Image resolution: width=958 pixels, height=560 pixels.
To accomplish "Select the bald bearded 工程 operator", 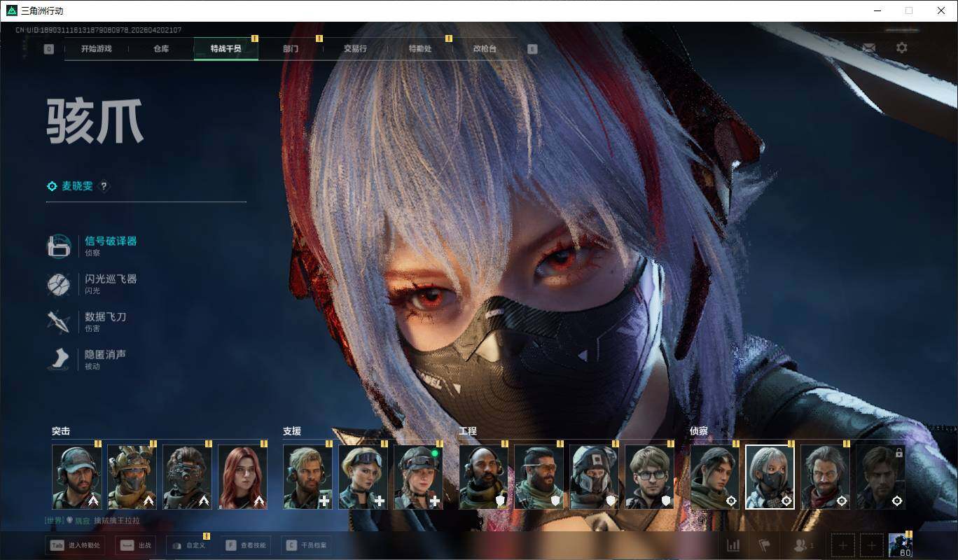I will point(484,477).
